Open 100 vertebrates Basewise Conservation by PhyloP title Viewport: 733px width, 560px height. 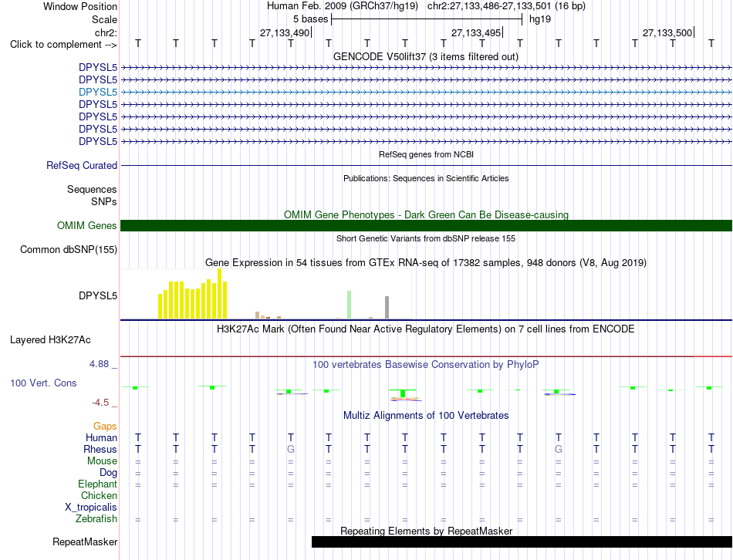(x=426, y=365)
